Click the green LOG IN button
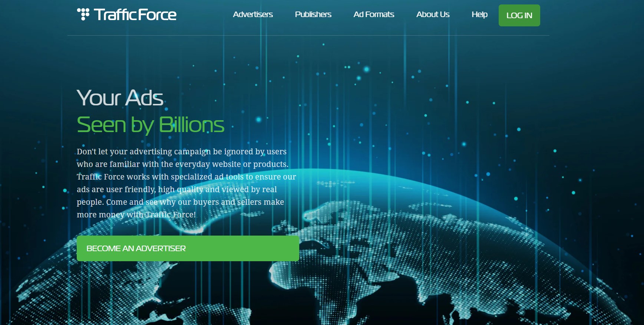Viewport: 644px width, 325px height. (x=519, y=15)
